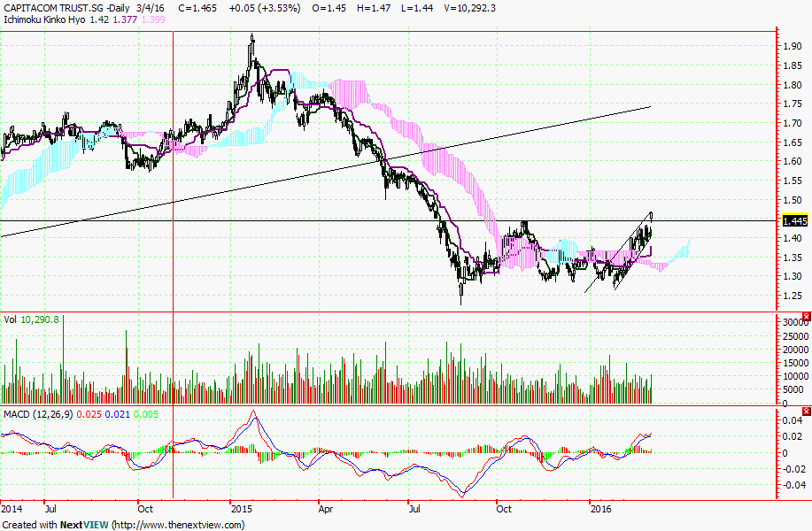Select the Ichimoku Kinko Hyo indicator label
Screen dimensions: 812x531
coord(45,19)
